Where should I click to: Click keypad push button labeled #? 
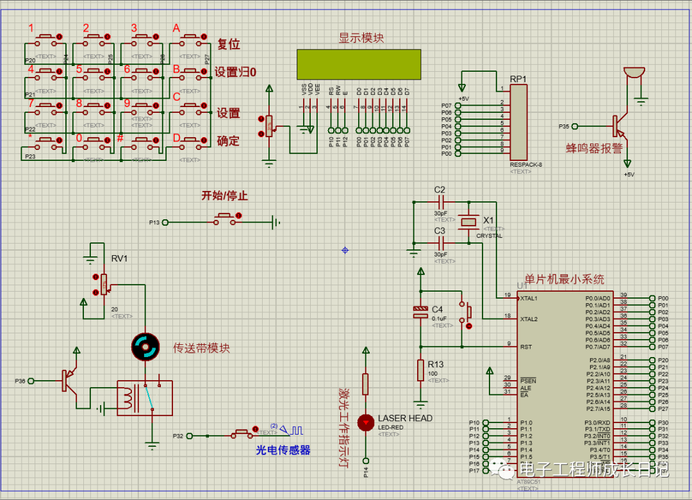click(x=143, y=144)
